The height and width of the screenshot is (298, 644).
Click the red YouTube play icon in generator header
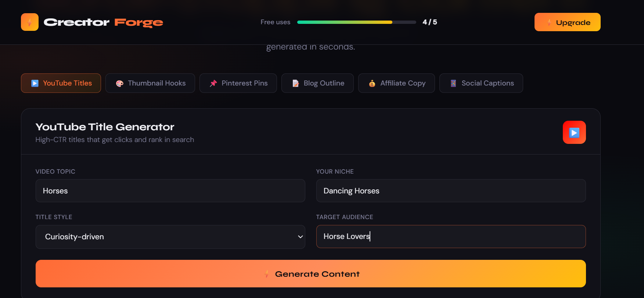(x=574, y=132)
